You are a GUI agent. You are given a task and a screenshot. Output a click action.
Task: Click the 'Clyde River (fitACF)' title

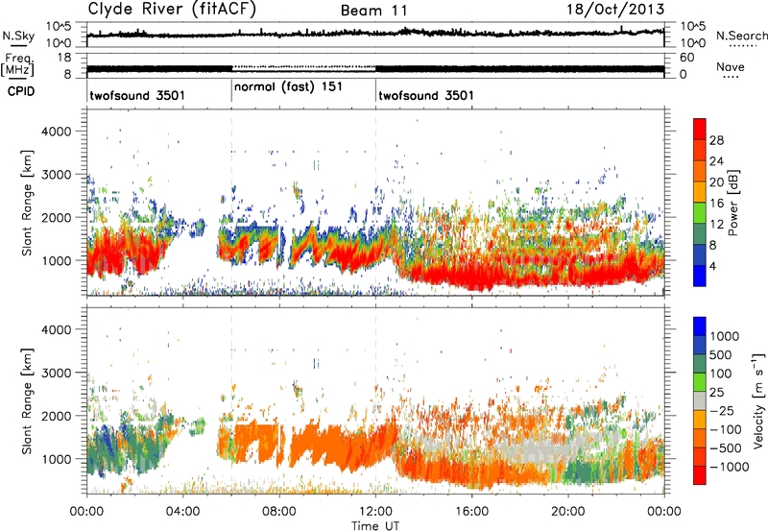point(172,9)
